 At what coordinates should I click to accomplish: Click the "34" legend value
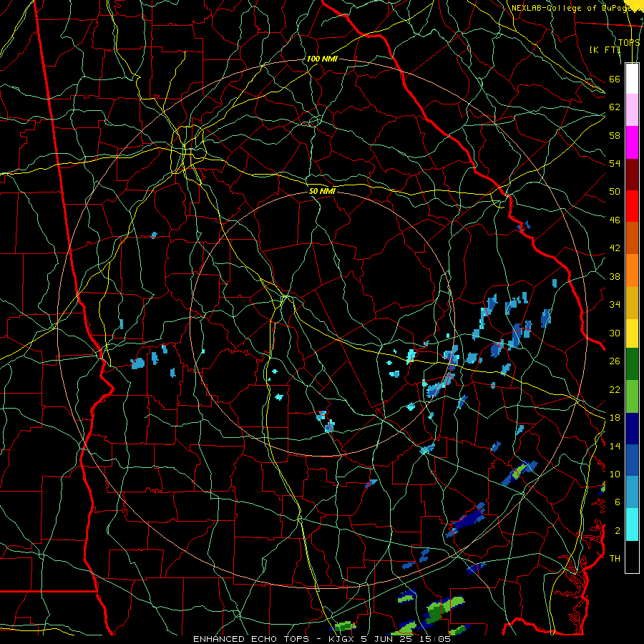(x=615, y=305)
